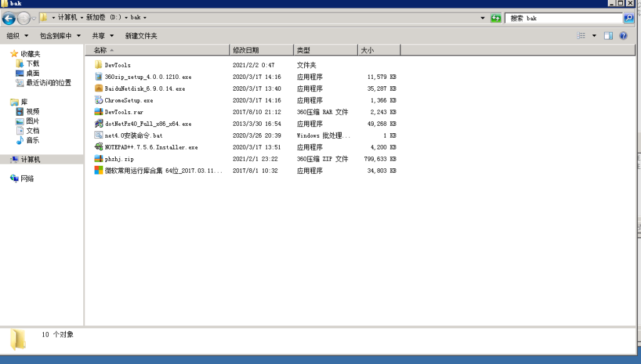This screenshot has width=641, height=364.
Task: Select the phzhj.zip archive icon
Action: [x=98, y=159]
